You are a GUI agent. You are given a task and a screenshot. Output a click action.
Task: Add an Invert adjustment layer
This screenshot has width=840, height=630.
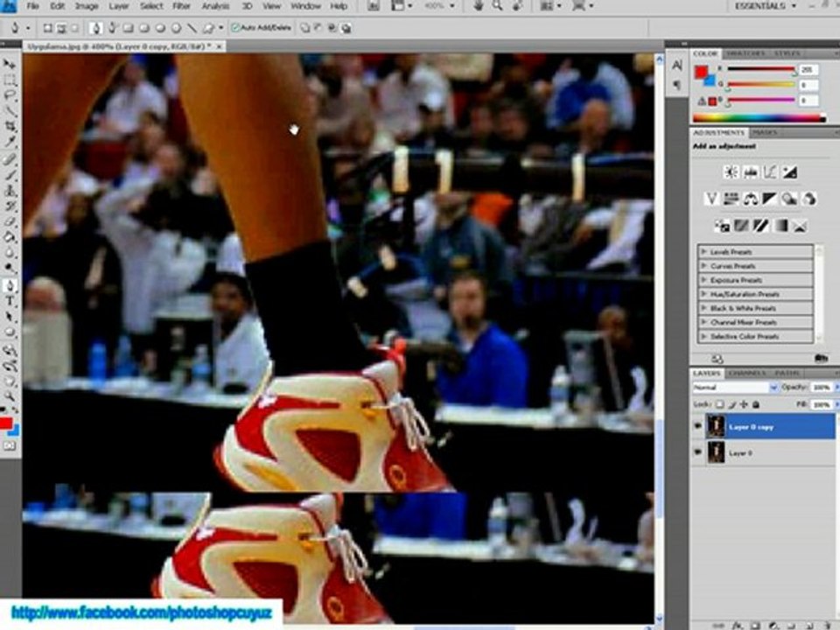pyautogui.click(x=722, y=226)
